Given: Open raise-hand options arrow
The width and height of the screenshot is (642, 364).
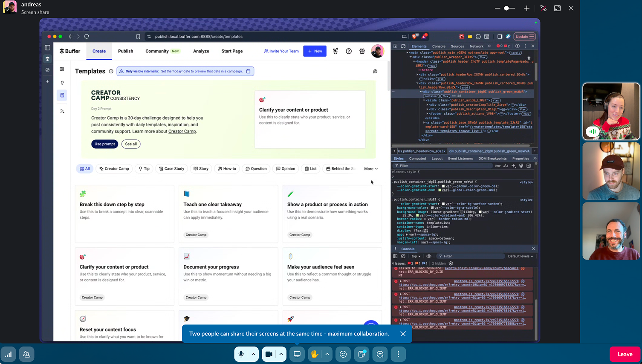Looking at the screenshot, I should [327, 354].
